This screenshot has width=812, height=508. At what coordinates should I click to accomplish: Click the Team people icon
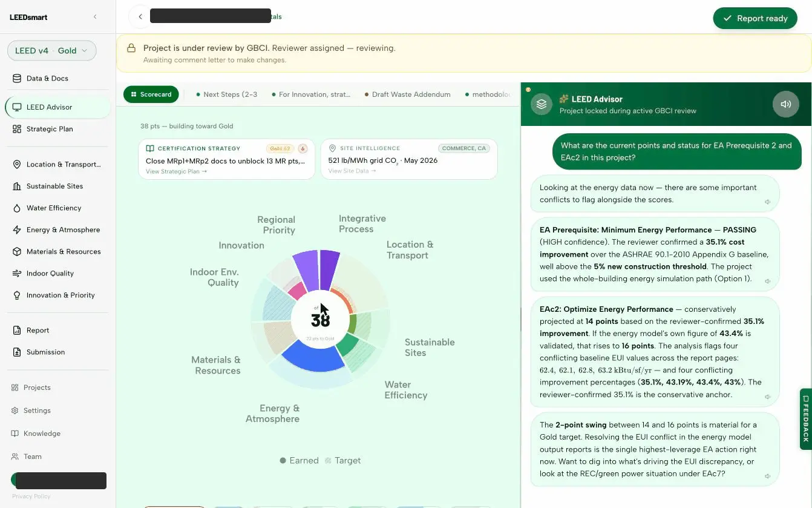(x=15, y=457)
